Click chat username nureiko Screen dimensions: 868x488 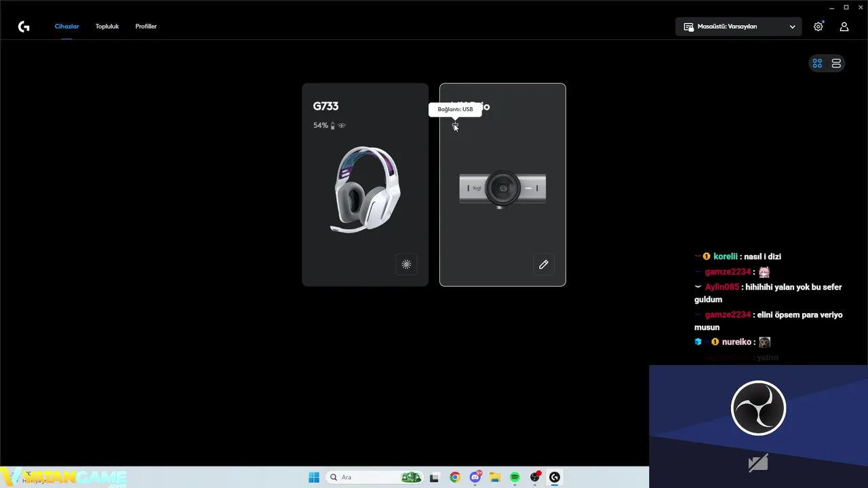(736, 342)
